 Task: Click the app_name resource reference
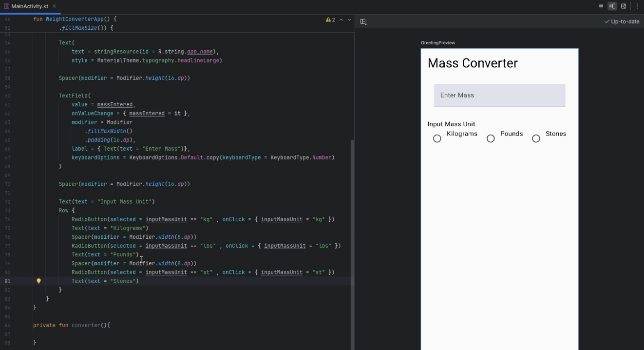(x=200, y=52)
